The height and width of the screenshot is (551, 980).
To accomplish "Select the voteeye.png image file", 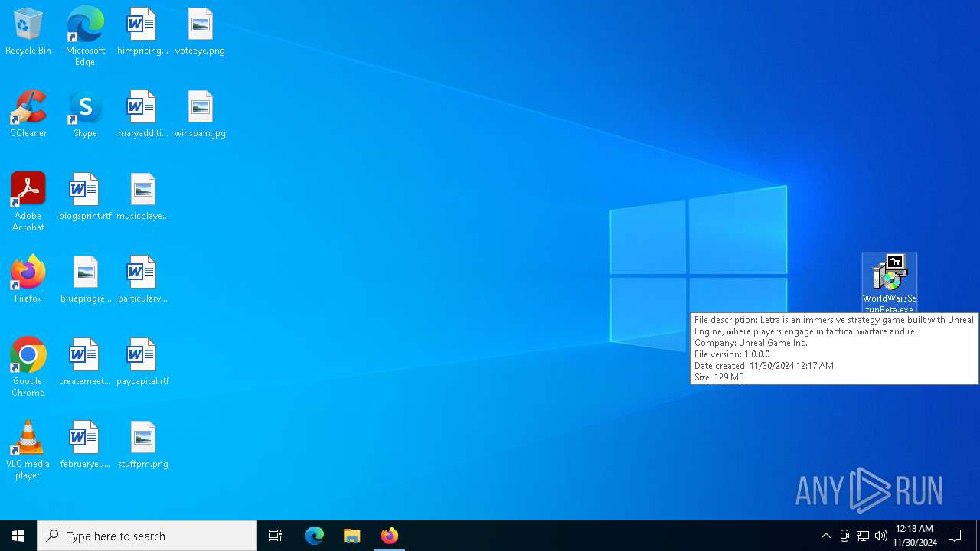I will click(x=200, y=32).
